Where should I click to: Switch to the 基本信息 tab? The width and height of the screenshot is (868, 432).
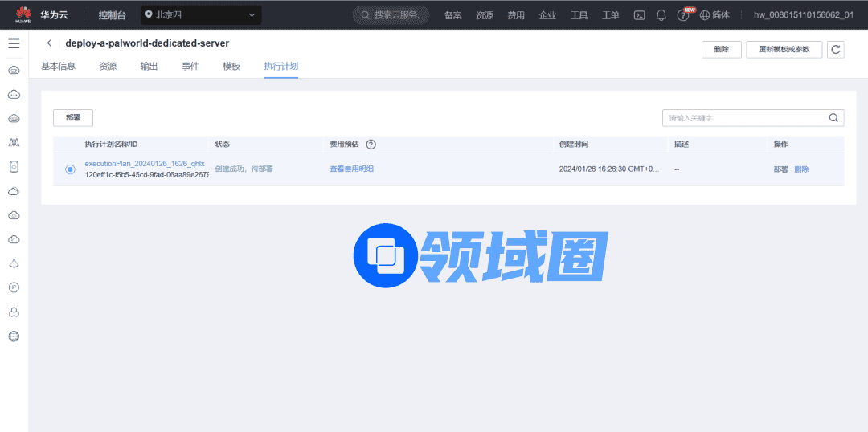[58, 67]
